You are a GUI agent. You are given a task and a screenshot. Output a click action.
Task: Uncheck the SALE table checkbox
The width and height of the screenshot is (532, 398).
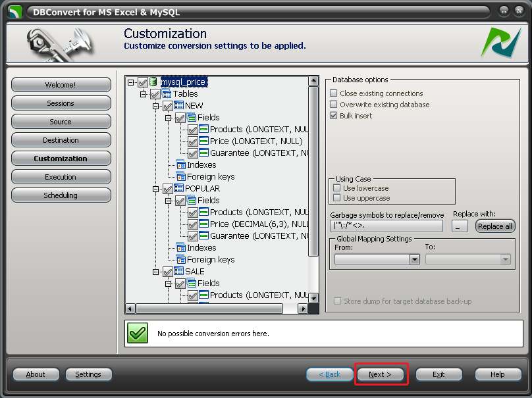point(168,272)
